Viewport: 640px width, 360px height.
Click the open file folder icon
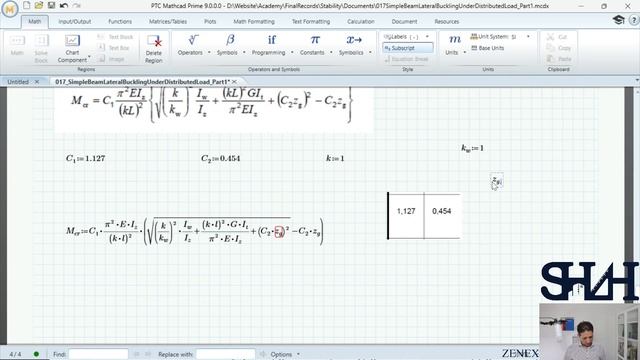(39, 5)
